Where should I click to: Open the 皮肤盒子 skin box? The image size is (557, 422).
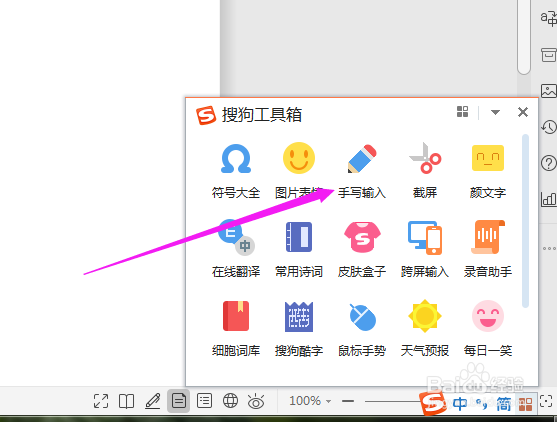coord(362,249)
